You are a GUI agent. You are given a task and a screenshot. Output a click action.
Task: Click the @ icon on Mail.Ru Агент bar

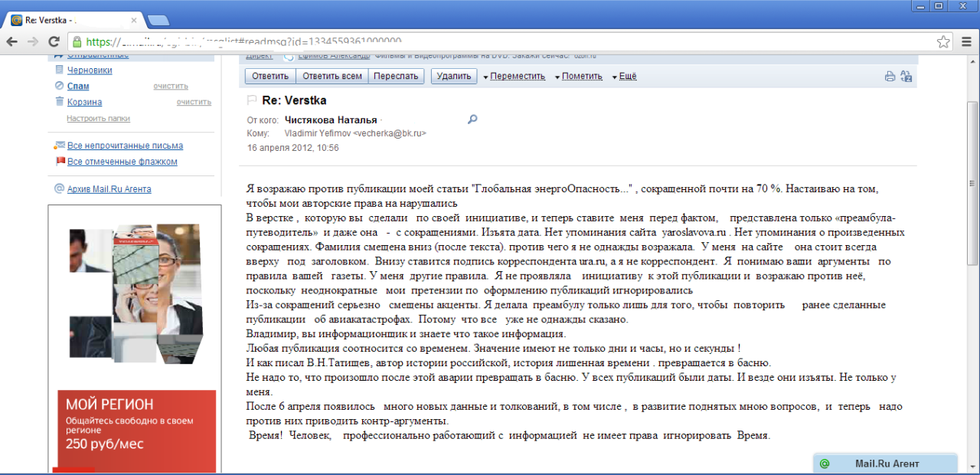[825, 464]
